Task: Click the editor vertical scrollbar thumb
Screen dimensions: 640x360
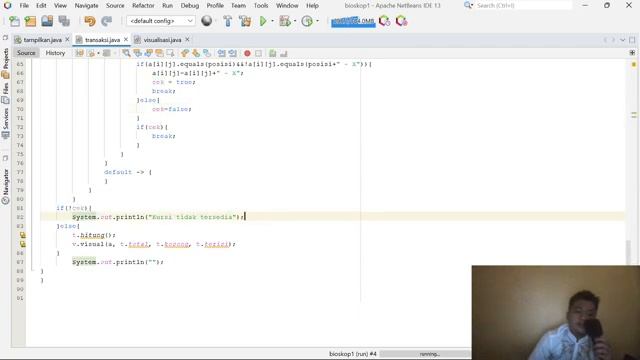Action: point(628,252)
